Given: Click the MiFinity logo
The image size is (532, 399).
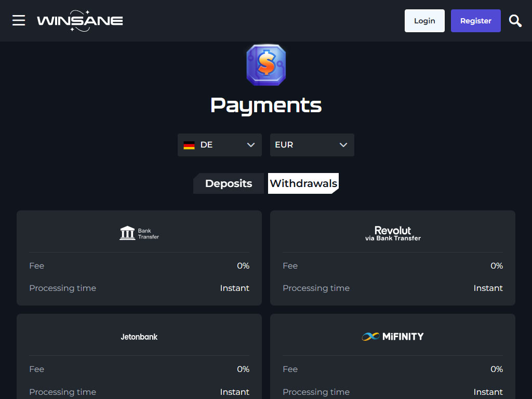Looking at the screenshot, I should point(393,337).
